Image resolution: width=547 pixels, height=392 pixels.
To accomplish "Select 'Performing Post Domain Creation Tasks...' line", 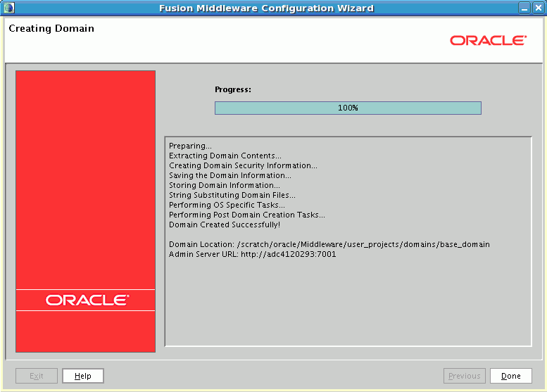I will pyautogui.click(x=247, y=215).
